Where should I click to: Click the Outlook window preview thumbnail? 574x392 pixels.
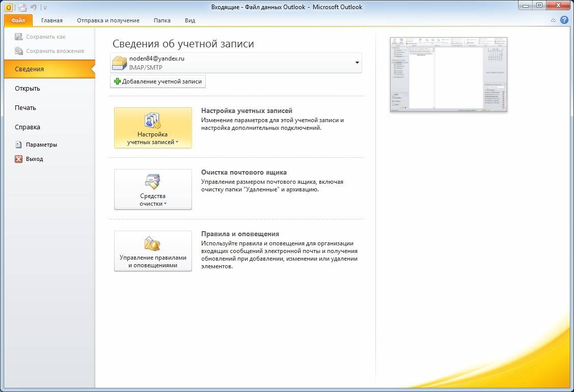(x=448, y=74)
